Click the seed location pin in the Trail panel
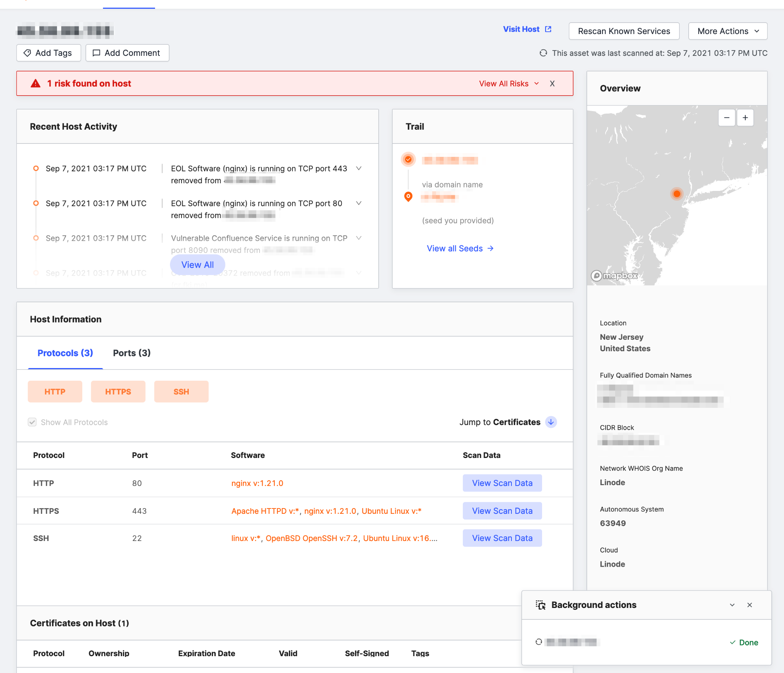Screen dimensions: 784x673 [x=408, y=197]
